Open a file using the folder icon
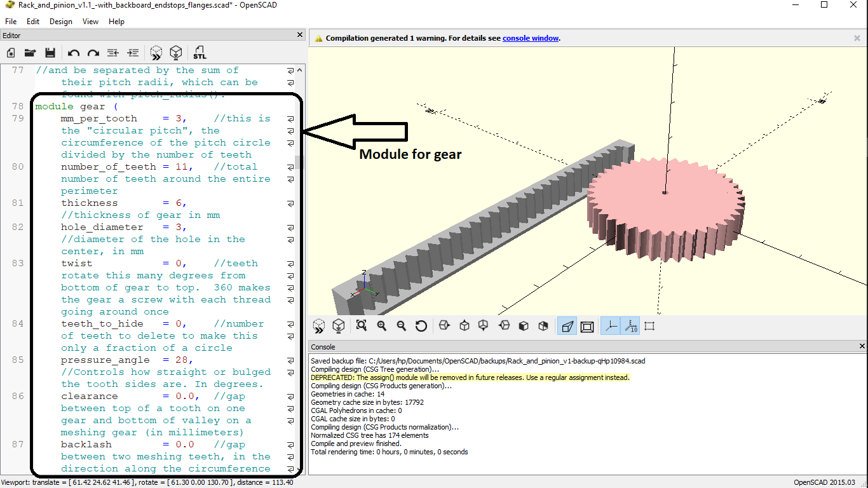 click(30, 53)
